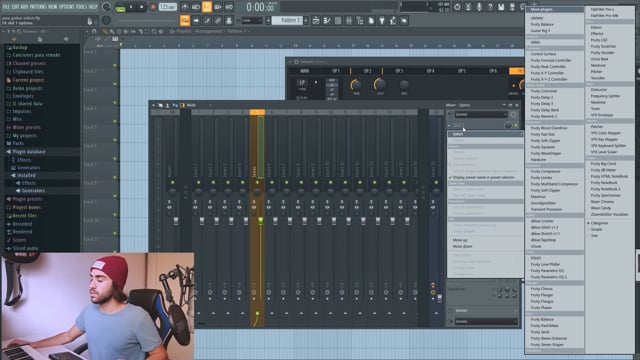640x360 pixels.
Task: Click the time counter display
Action: (260, 7)
